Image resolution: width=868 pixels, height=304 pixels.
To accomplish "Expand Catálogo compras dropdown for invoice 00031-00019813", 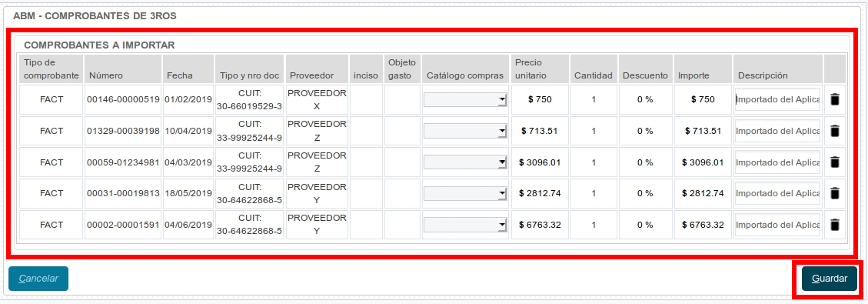I will (465, 193).
